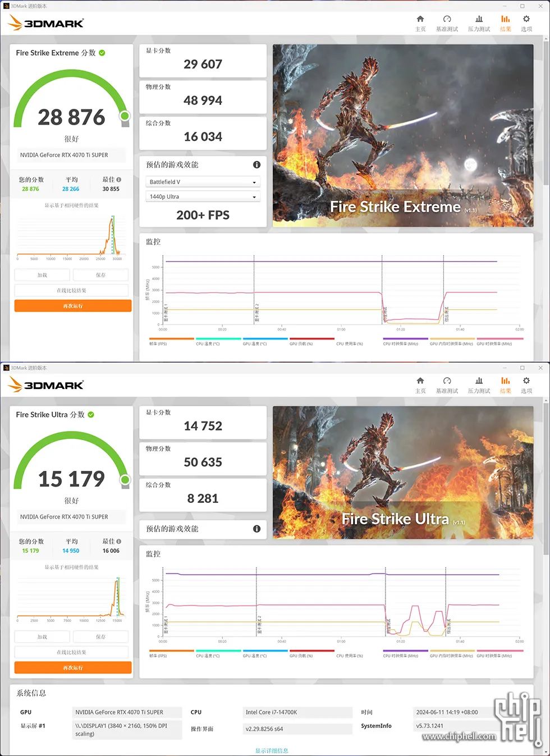The image size is (550, 756).
Task: Click 加载 button in Fire Strike Ultra window
Action: coord(42,637)
